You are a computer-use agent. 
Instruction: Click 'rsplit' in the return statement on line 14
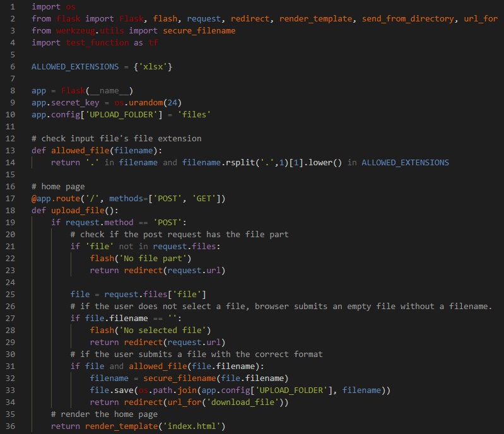click(x=240, y=162)
